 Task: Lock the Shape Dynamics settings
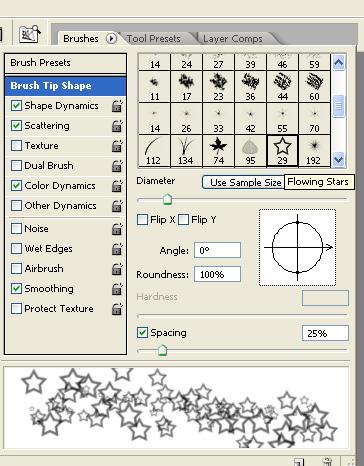[x=117, y=106]
